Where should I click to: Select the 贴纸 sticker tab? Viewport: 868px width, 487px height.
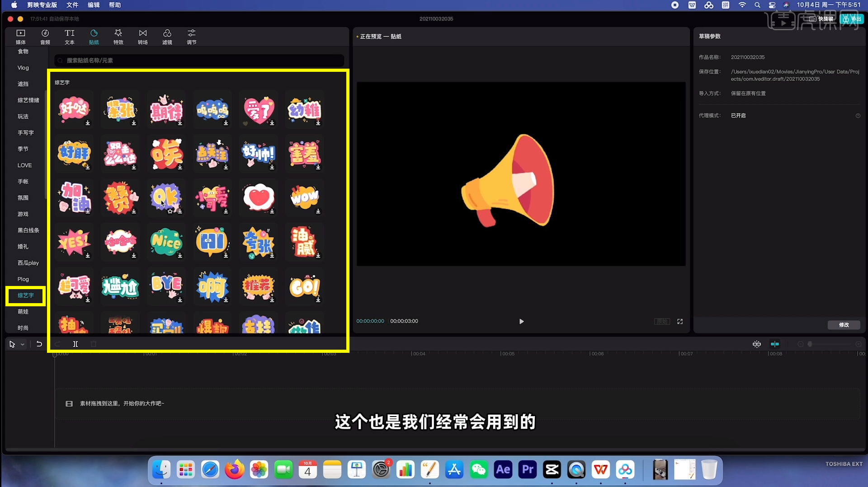tap(94, 37)
